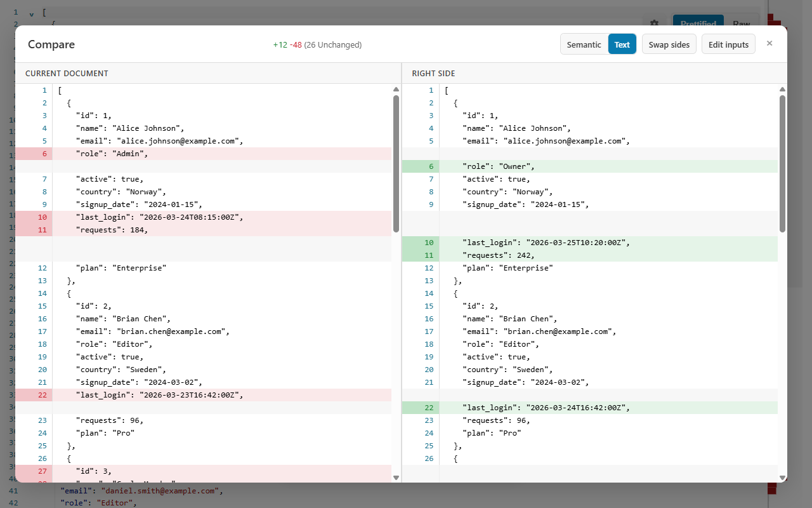Click "country": "Sweden" in right pane
The width and height of the screenshot is (812, 508).
(x=507, y=370)
